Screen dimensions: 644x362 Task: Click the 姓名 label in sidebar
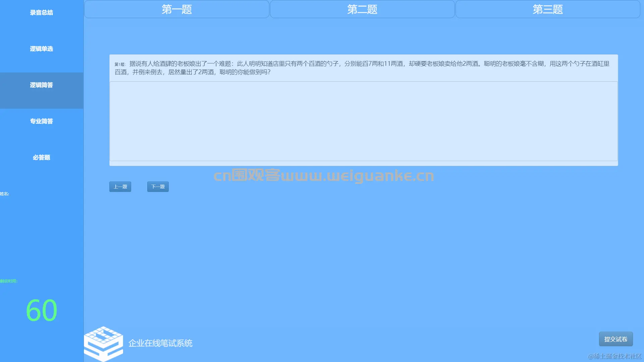pyautogui.click(x=4, y=194)
